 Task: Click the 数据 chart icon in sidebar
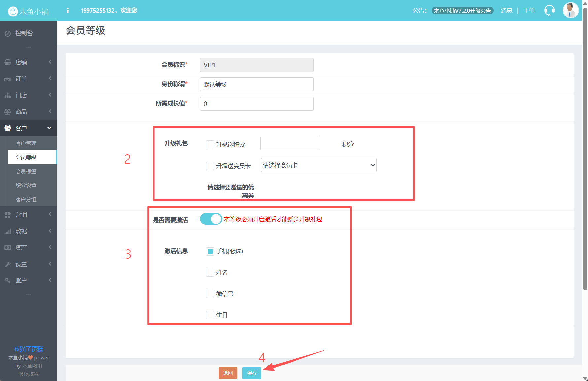8,231
